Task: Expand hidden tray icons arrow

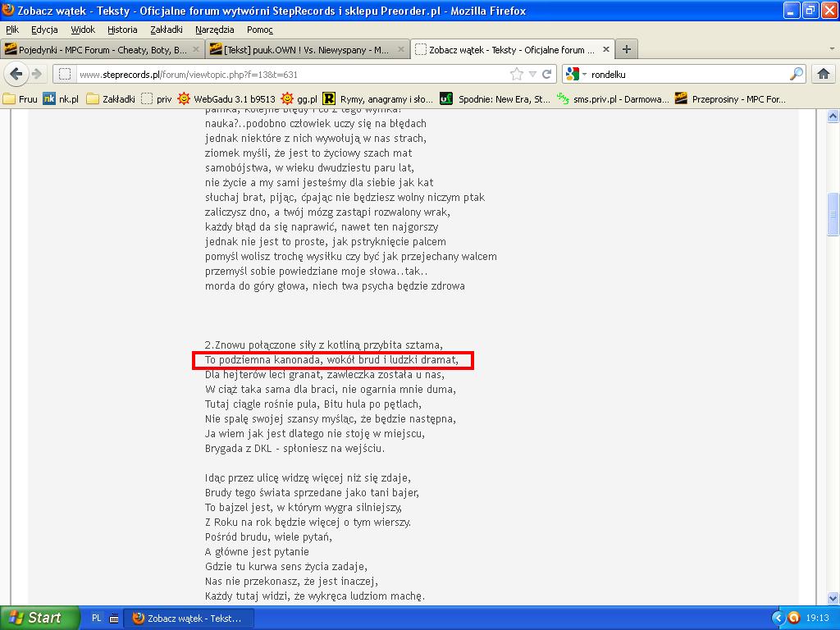Action: coord(778,619)
